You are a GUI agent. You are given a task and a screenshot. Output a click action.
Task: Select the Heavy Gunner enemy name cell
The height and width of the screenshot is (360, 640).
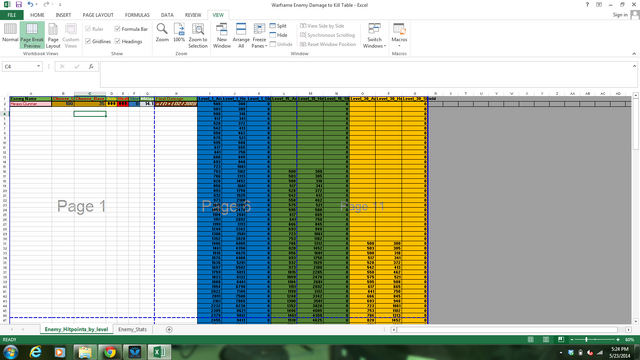click(31, 104)
